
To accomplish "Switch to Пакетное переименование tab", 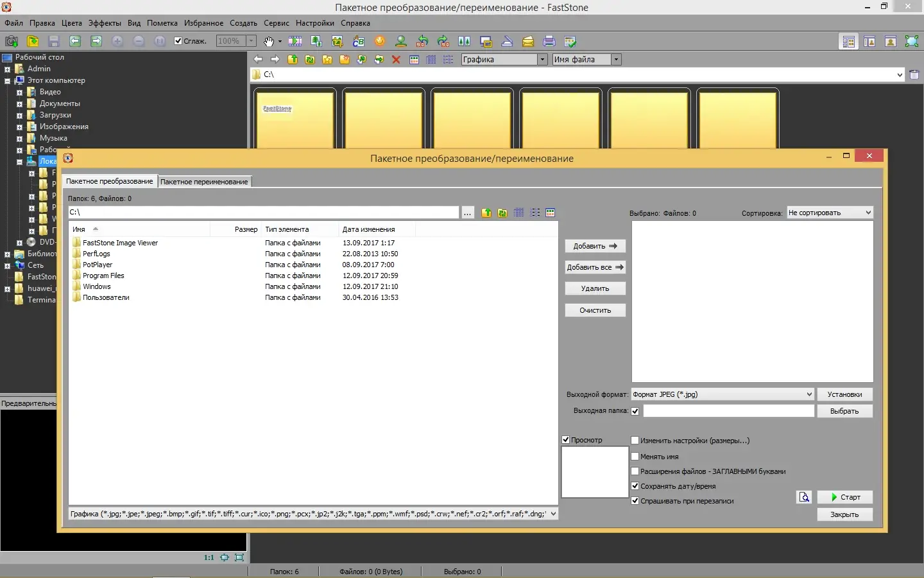I will click(204, 182).
